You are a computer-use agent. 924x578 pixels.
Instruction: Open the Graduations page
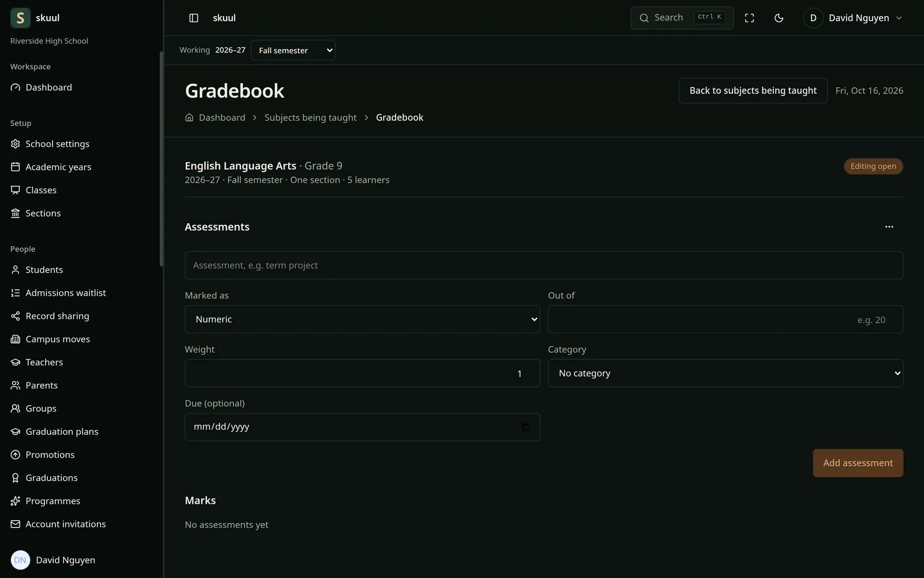[51, 478]
